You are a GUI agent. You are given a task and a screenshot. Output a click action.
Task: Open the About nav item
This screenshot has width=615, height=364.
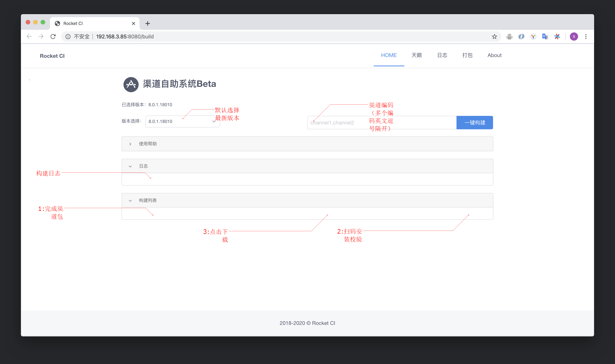point(494,56)
